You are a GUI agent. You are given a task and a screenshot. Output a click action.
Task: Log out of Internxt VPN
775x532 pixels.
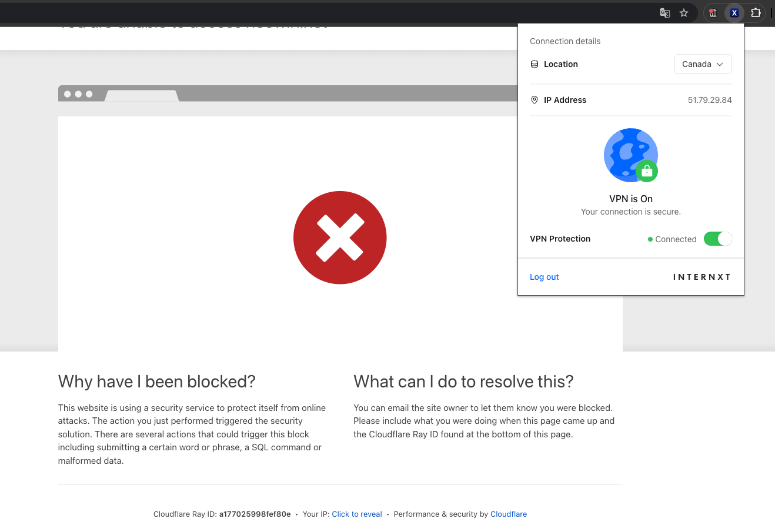click(x=544, y=277)
